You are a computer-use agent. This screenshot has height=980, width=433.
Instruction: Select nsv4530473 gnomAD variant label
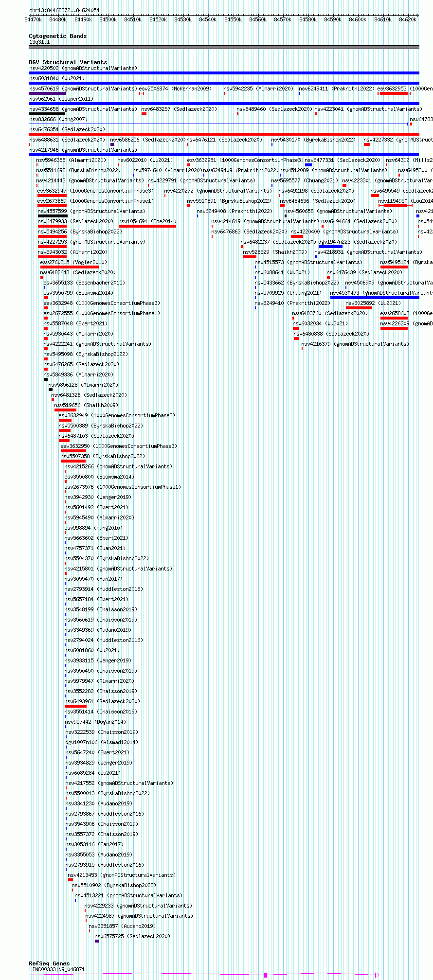[381, 293]
